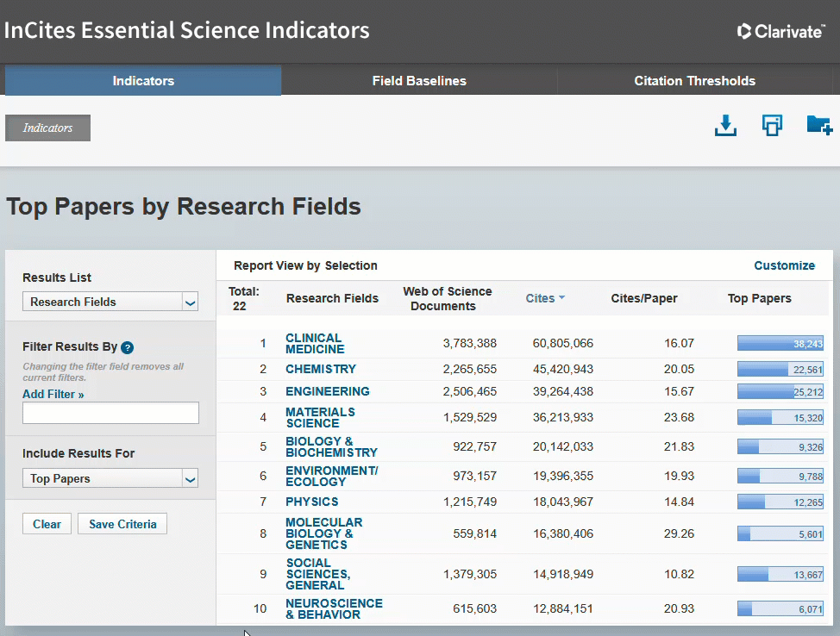Switch to the Indicators tab

coord(143,81)
